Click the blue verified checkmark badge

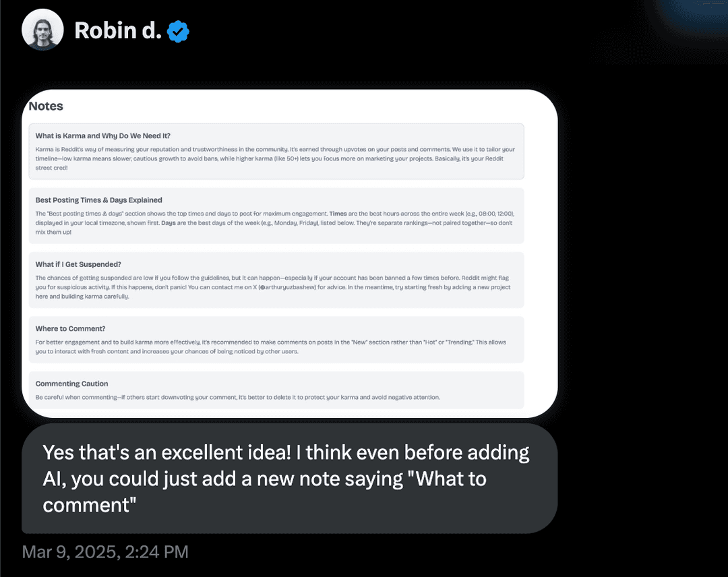coord(177,30)
